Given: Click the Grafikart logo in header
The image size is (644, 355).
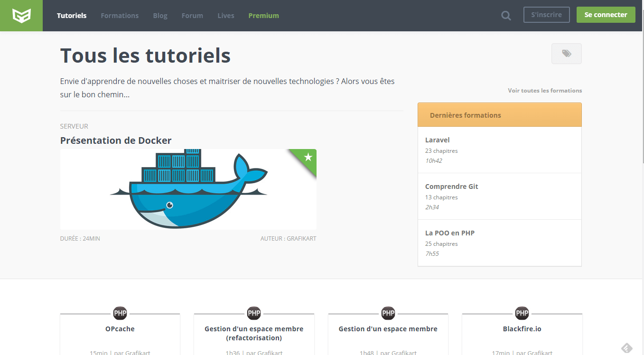Looking at the screenshot, I should pos(21,16).
